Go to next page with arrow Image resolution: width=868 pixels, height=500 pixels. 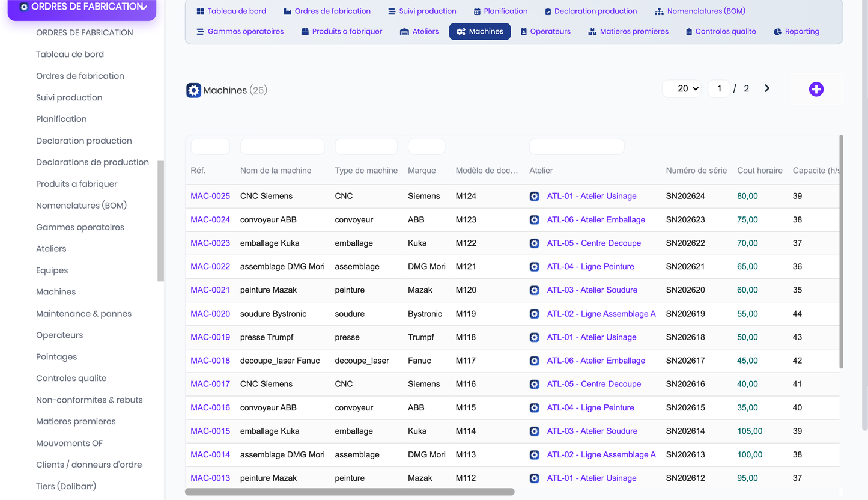(767, 88)
